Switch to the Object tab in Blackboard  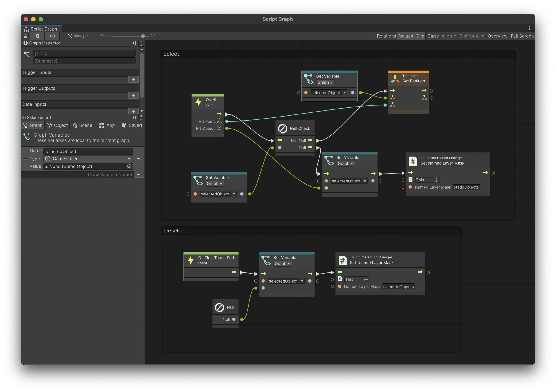(57, 125)
